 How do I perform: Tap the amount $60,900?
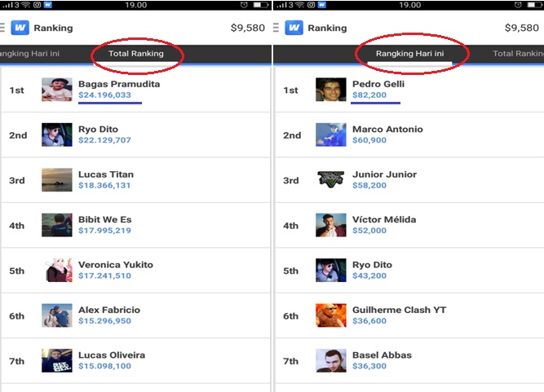tap(369, 140)
